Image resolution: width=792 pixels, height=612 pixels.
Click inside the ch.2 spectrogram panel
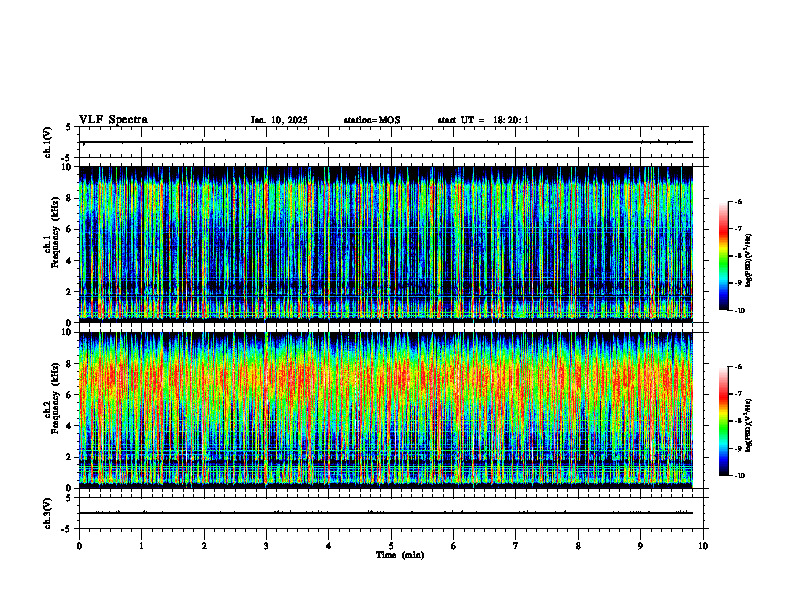(x=386, y=410)
